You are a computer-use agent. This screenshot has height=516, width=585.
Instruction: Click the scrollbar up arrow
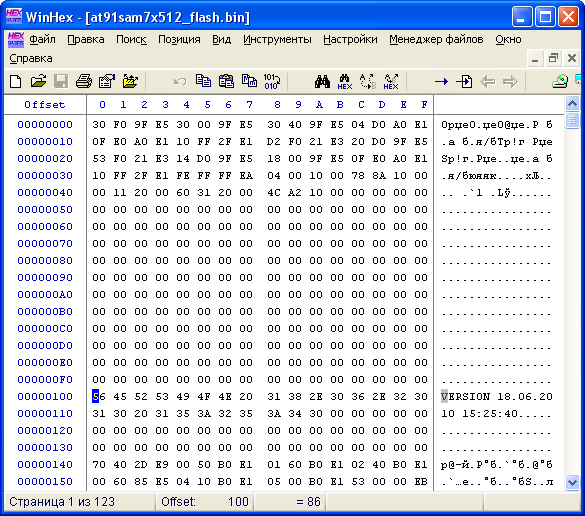coord(572,103)
